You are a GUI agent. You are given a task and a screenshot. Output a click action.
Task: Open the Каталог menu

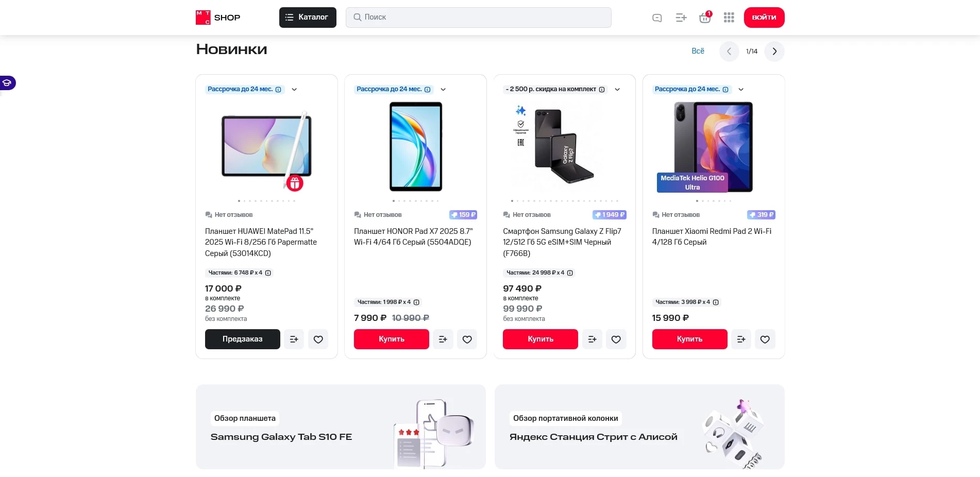[308, 17]
